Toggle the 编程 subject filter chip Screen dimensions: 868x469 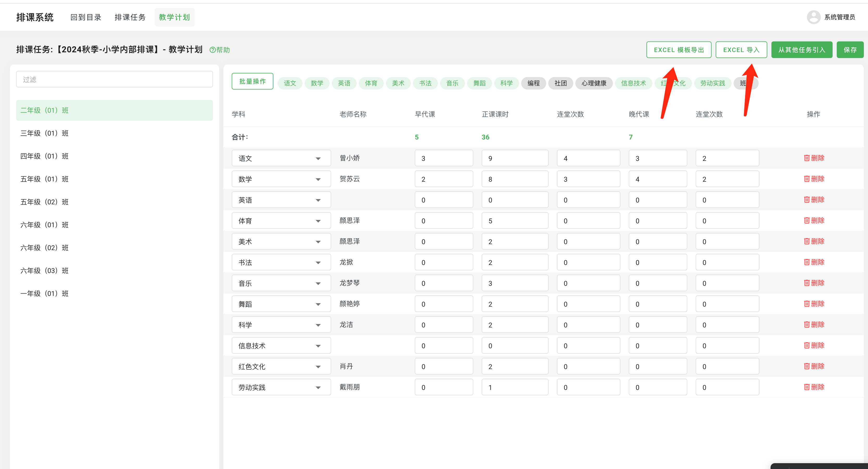point(533,83)
